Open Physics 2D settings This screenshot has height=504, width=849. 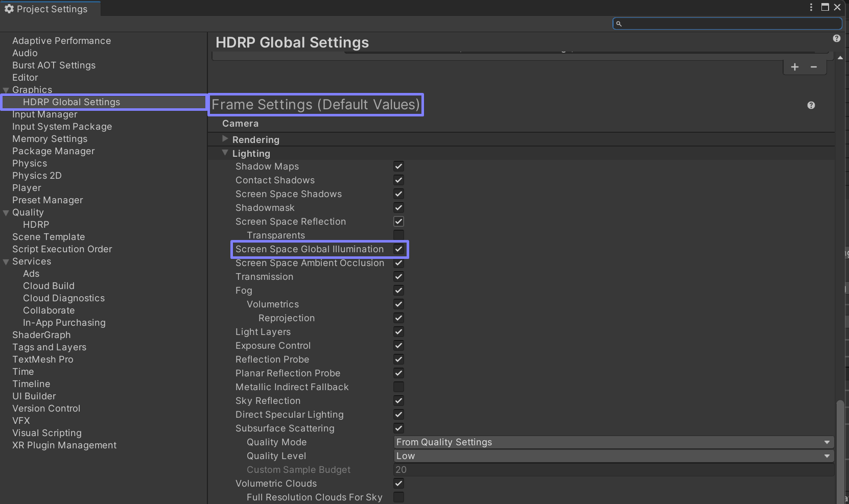[37, 176]
